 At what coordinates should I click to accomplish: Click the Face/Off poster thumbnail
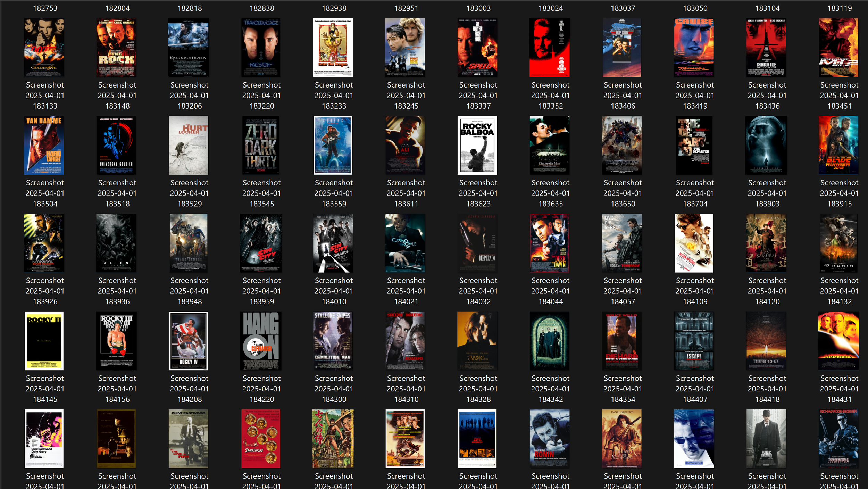(x=261, y=48)
